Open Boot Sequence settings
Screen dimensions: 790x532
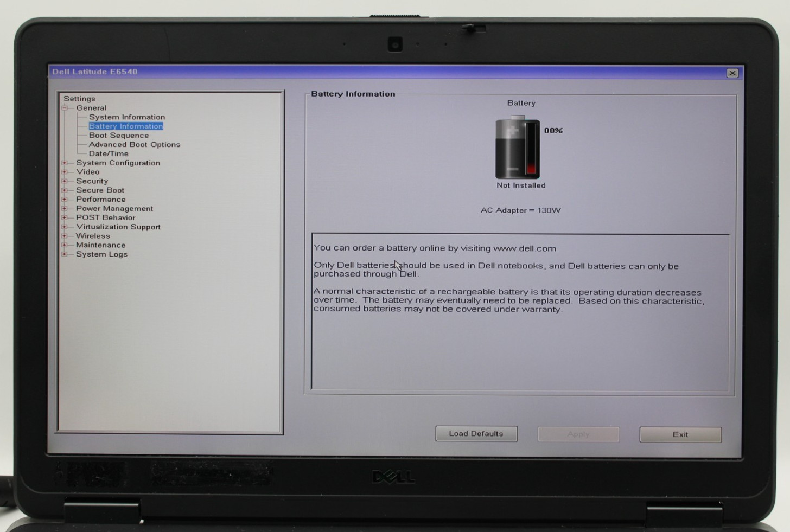[119, 136]
